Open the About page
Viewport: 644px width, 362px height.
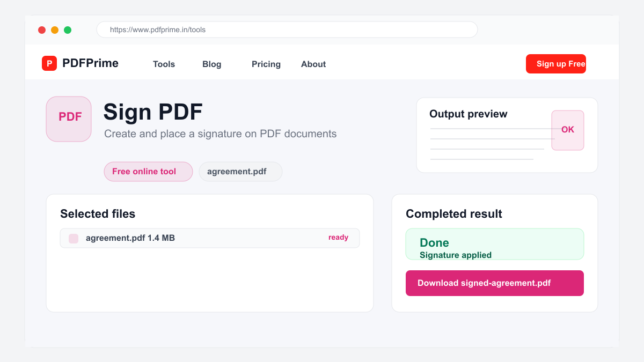click(x=313, y=64)
